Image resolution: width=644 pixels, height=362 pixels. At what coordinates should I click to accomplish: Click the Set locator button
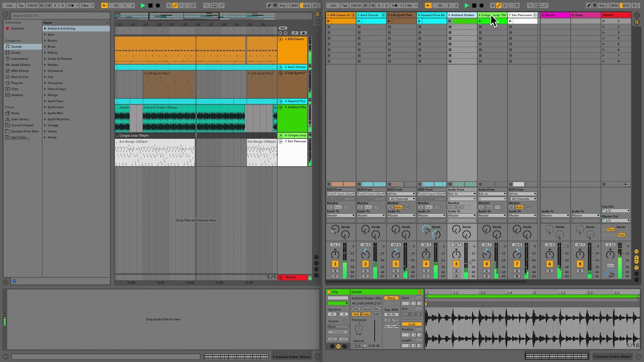tap(283, 28)
